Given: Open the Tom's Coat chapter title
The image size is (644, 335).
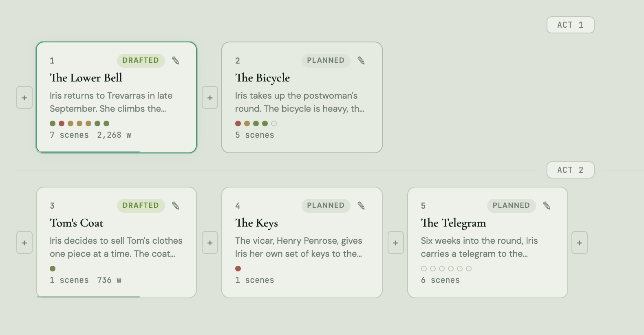Looking at the screenshot, I should coord(77,223).
